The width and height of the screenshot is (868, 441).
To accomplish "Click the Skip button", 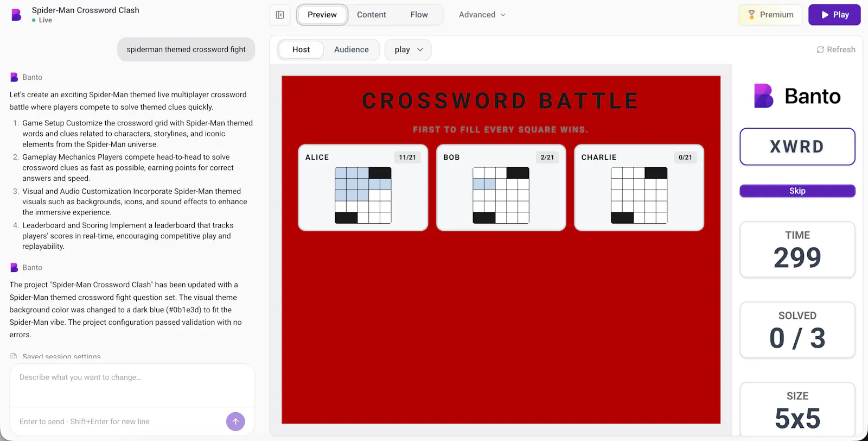I will click(x=797, y=191).
